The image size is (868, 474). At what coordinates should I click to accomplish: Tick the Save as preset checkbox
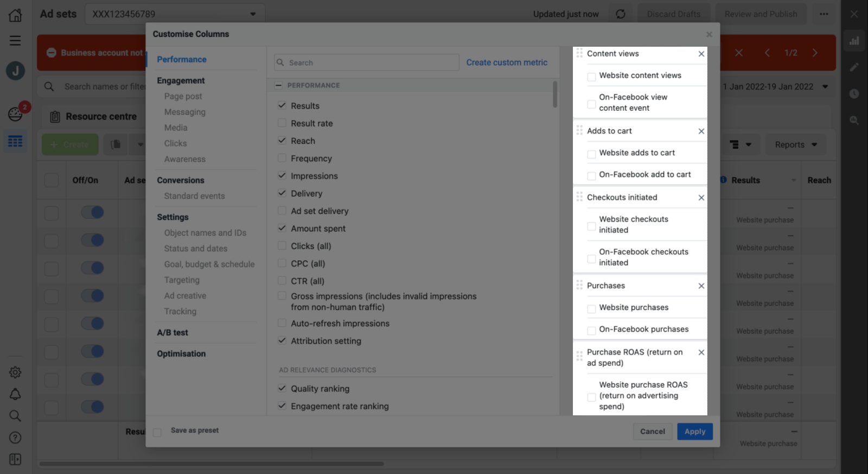(x=157, y=432)
